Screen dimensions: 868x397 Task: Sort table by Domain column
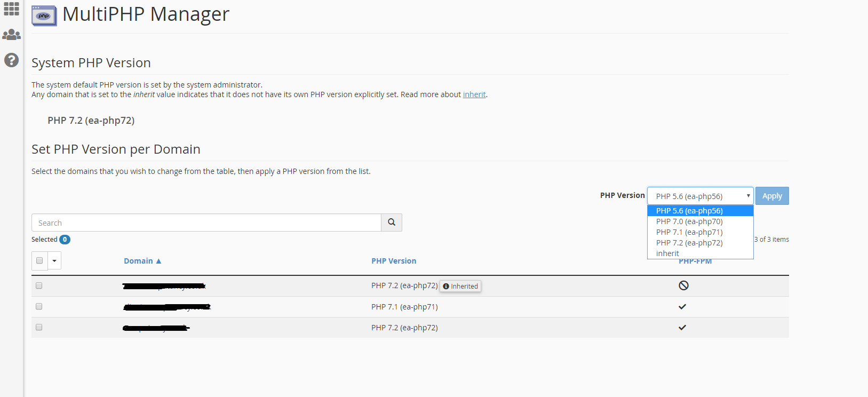142,261
